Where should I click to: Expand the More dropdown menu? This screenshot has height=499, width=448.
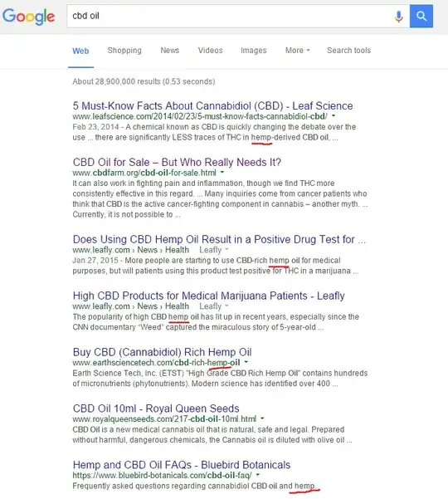coord(297,51)
